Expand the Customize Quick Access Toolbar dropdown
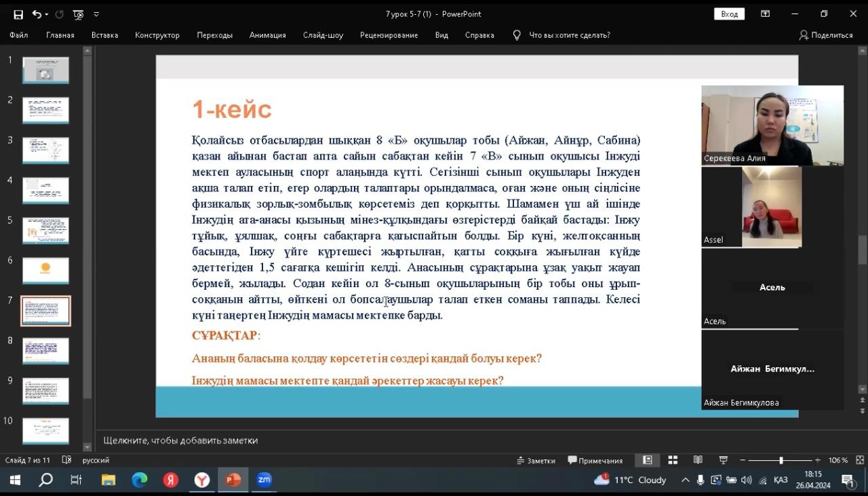 (96, 14)
